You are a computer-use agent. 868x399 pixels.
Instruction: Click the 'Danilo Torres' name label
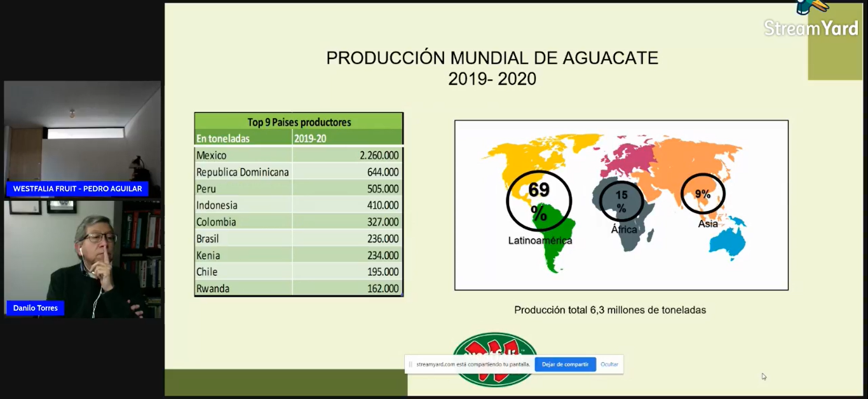(36, 308)
